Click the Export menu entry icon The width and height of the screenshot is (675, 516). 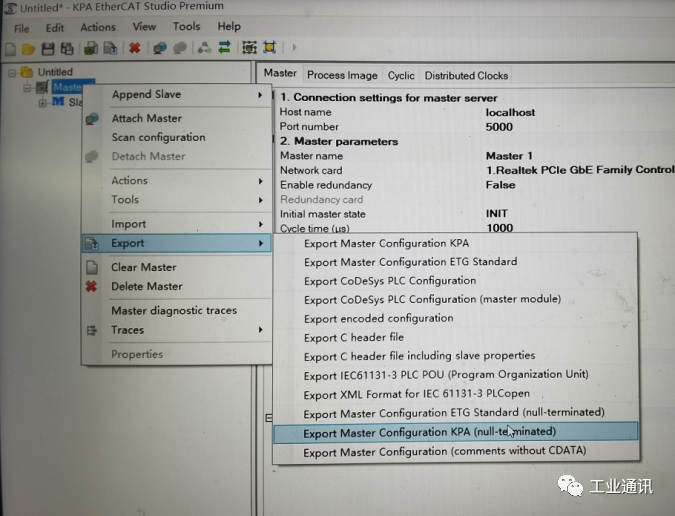point(92,244)
